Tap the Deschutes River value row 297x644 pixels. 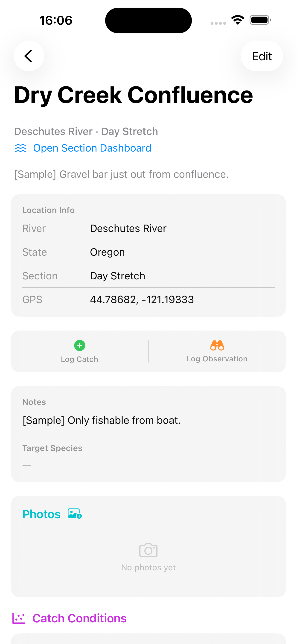click(148, 228)
